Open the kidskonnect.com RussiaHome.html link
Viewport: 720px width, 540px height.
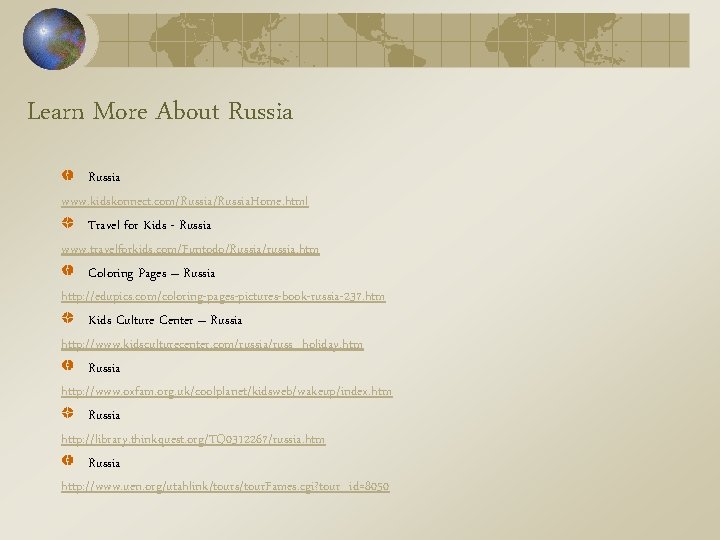coord(185,201)
